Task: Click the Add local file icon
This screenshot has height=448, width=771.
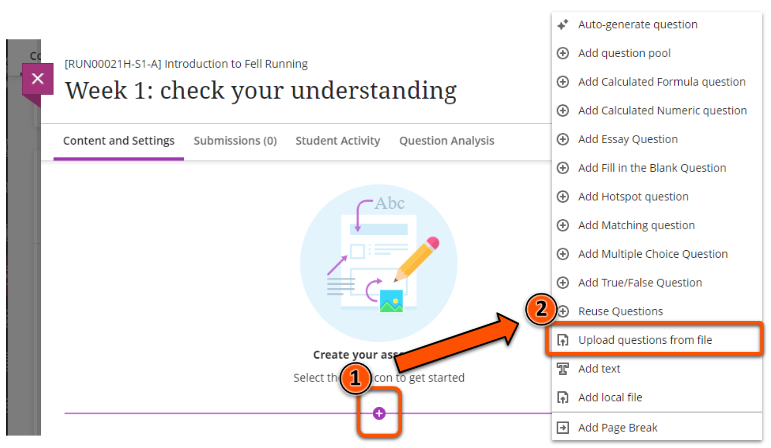Action: (x=563, y=398)
